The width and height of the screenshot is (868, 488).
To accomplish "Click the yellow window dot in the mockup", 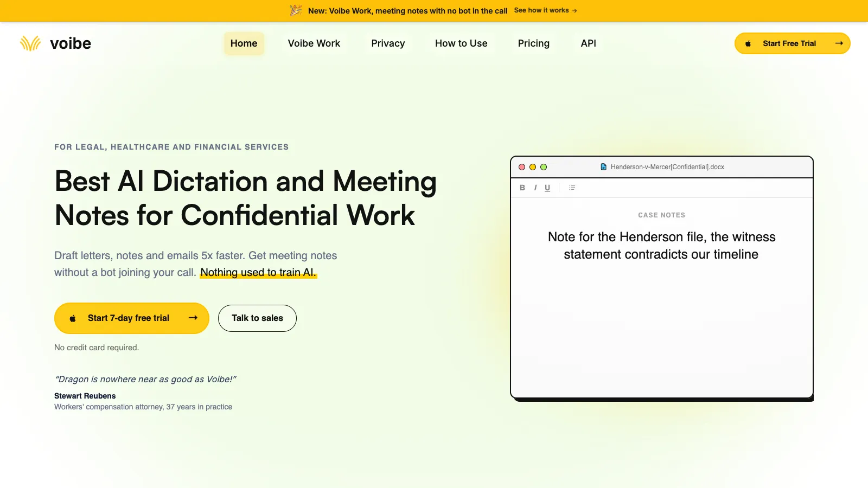I will [533, 167].
